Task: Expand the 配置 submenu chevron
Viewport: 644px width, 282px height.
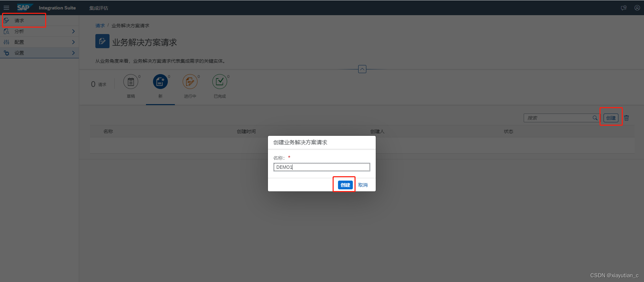Action: tap(73, 42)
